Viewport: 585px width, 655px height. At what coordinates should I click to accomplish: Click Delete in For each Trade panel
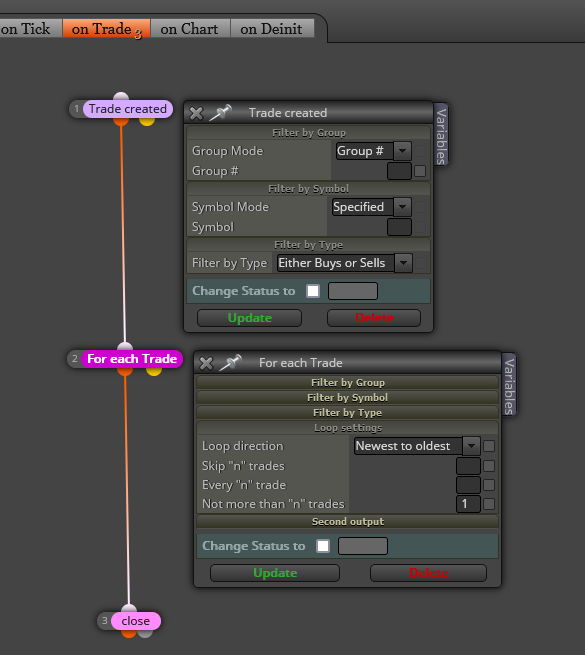(428, 573)
